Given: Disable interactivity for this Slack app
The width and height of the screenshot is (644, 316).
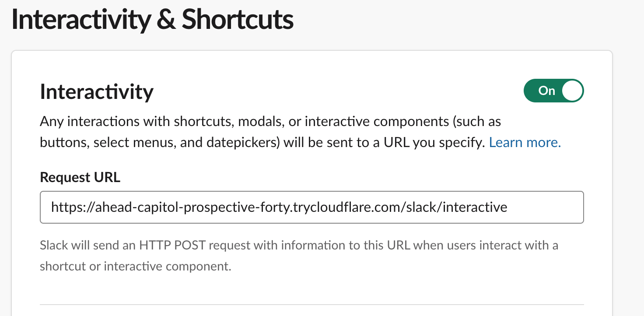Looking at the screenshot, I should 553,91.
